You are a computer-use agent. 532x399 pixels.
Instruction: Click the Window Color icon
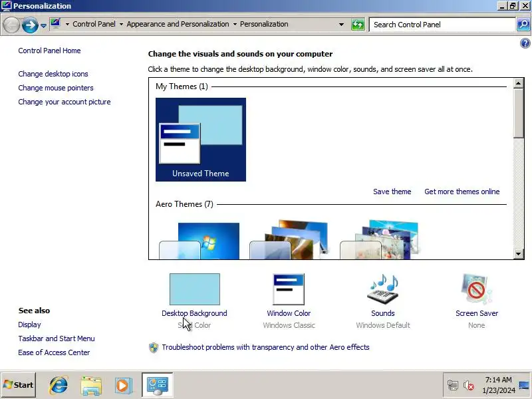[289, 289]
